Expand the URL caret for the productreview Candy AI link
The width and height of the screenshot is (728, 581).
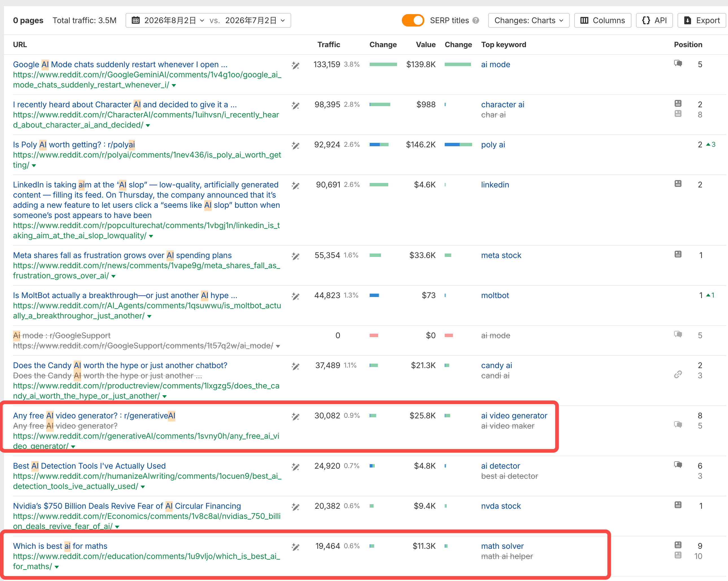(x=165, y=397)
